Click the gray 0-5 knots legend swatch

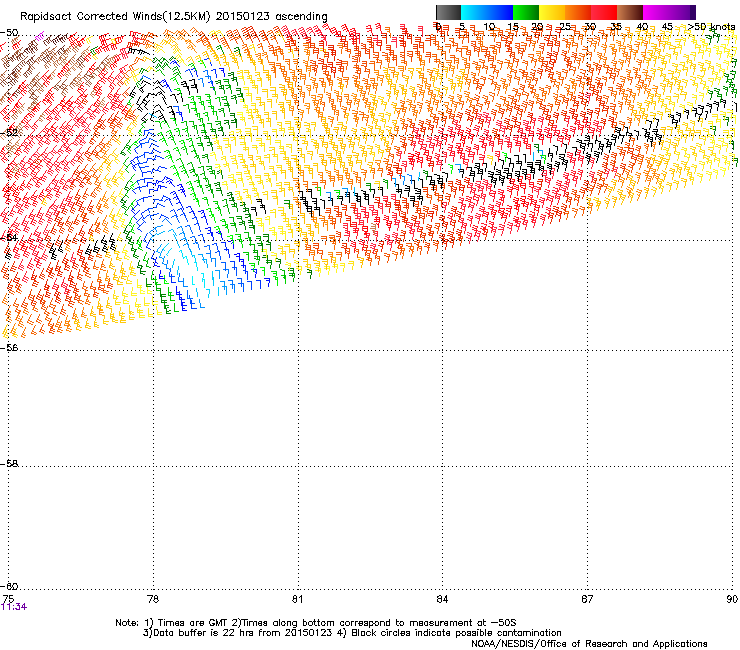click(x=448, y=12)
